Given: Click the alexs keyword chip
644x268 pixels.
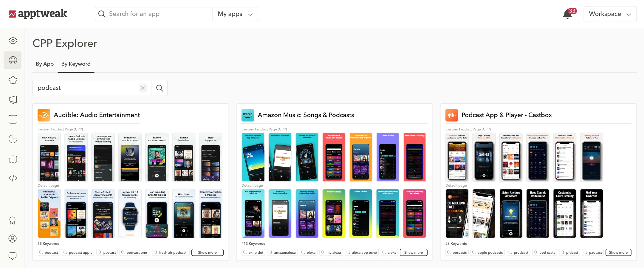Looking at the screenshot, I should pos(389,253).
